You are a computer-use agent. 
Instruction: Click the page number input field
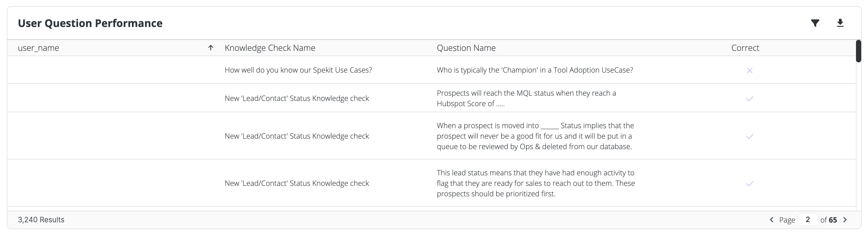pos(807,220)
